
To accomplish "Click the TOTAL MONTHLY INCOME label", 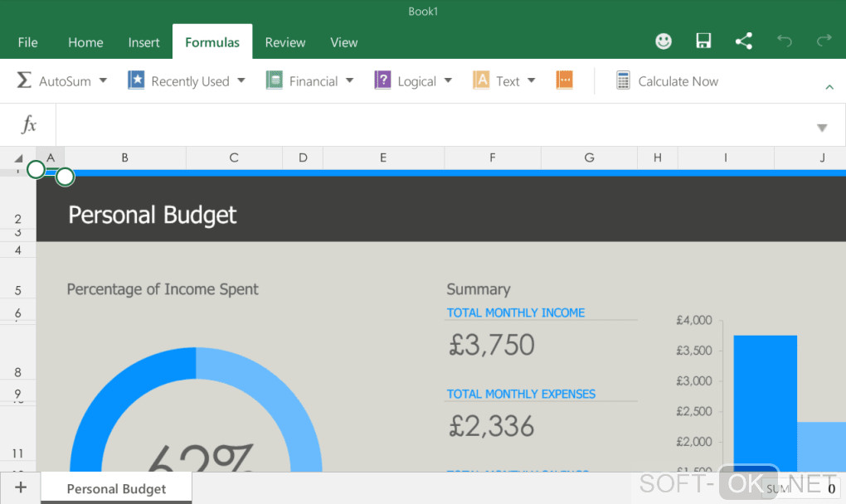I will point(515,313).
